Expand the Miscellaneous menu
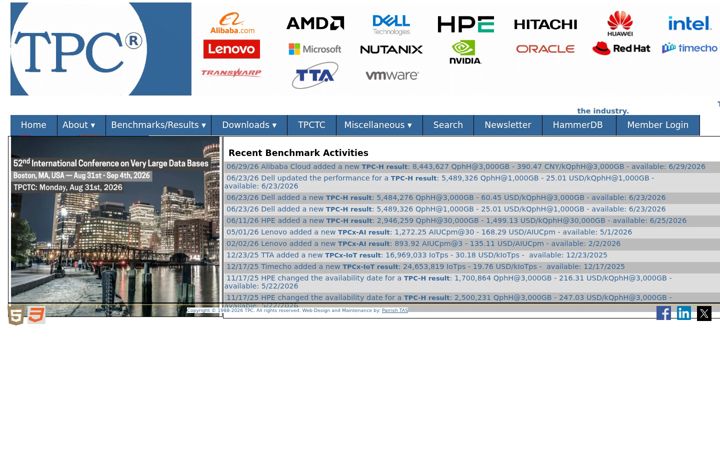720x450 pixels. pos(378,125)
